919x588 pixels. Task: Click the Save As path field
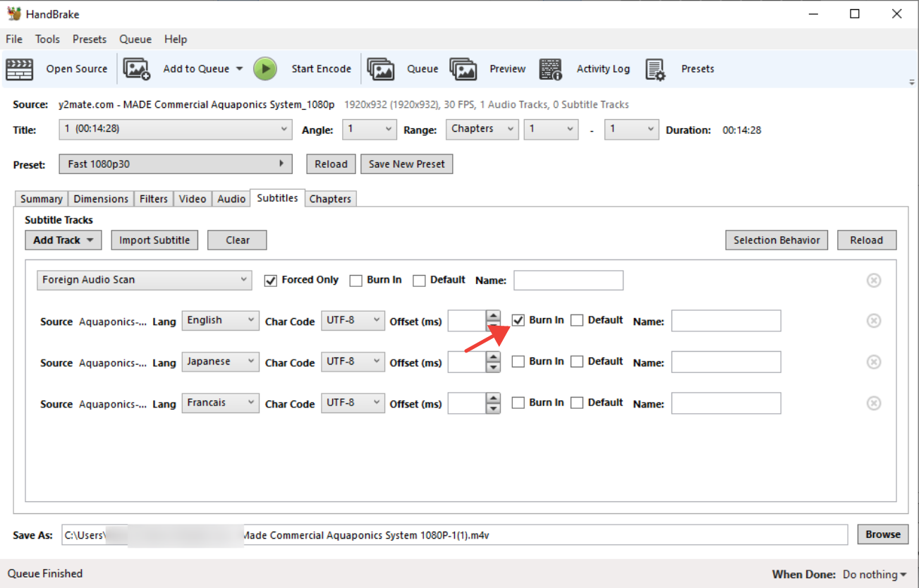(x=455, y=535)
